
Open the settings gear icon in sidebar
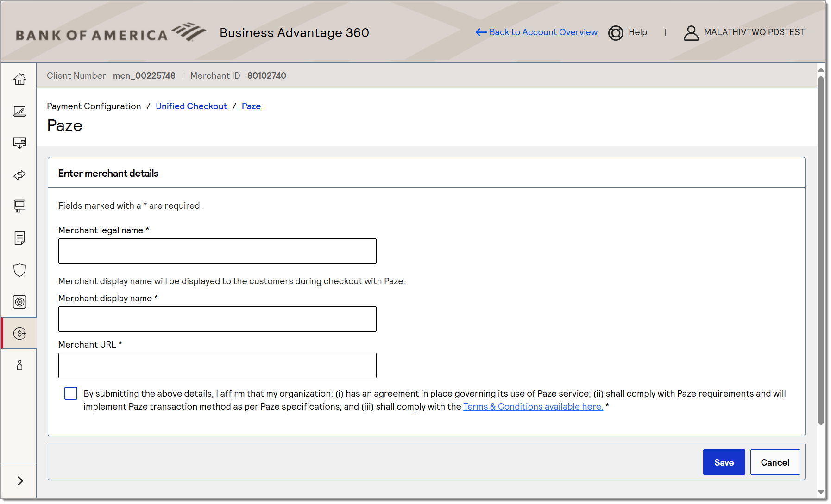point(19,302)
